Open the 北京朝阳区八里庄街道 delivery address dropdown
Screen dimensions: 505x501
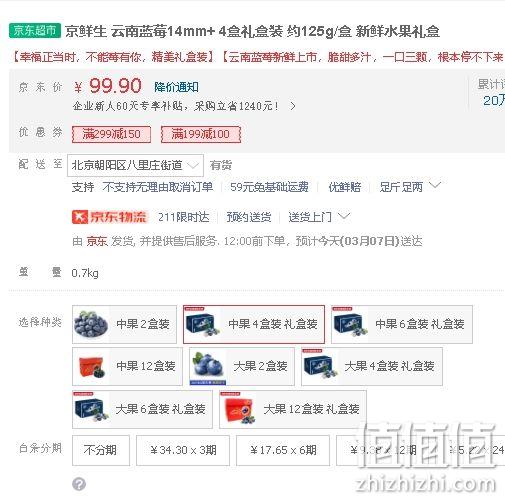click(x=135, y=165)
